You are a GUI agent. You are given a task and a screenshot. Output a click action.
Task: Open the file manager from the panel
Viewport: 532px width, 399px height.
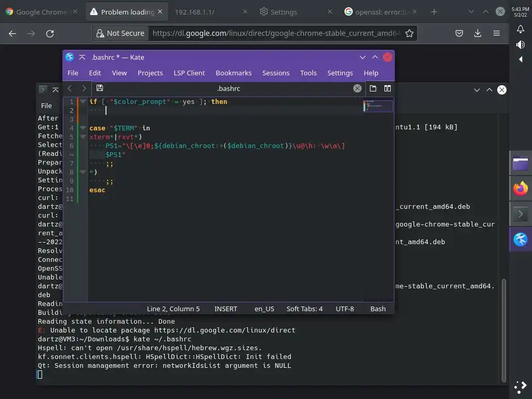(x=521, y=163)
